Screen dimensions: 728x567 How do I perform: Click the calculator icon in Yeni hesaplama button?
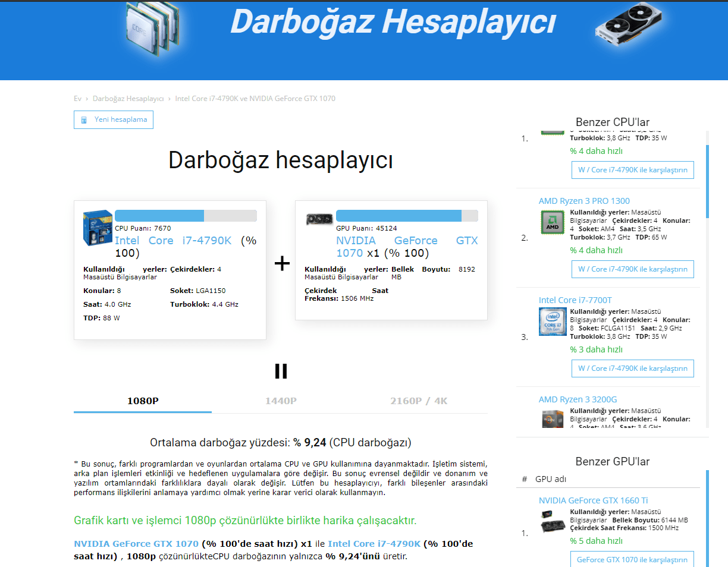point(84,119)
